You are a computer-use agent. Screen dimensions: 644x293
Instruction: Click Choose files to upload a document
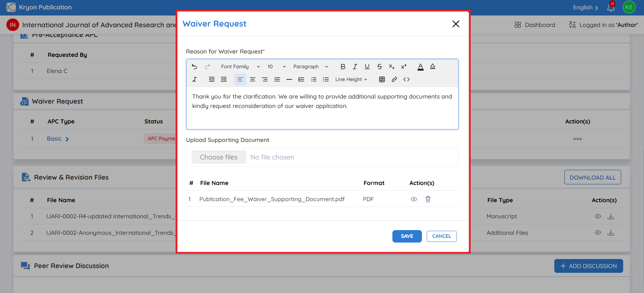coord(219,157)
